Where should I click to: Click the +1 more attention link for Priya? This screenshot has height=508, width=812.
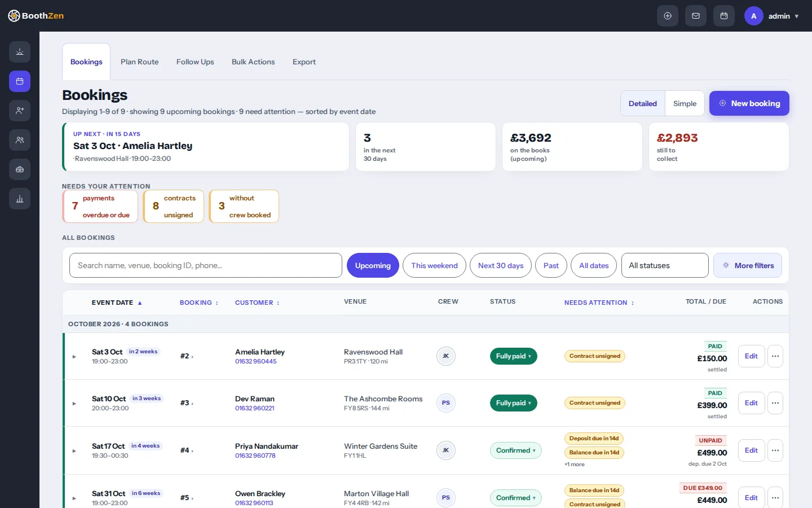(x=575, y=465)
